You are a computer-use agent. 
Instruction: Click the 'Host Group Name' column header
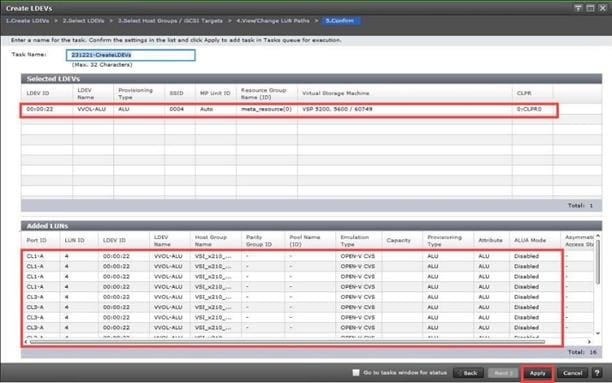click(211, 240)
